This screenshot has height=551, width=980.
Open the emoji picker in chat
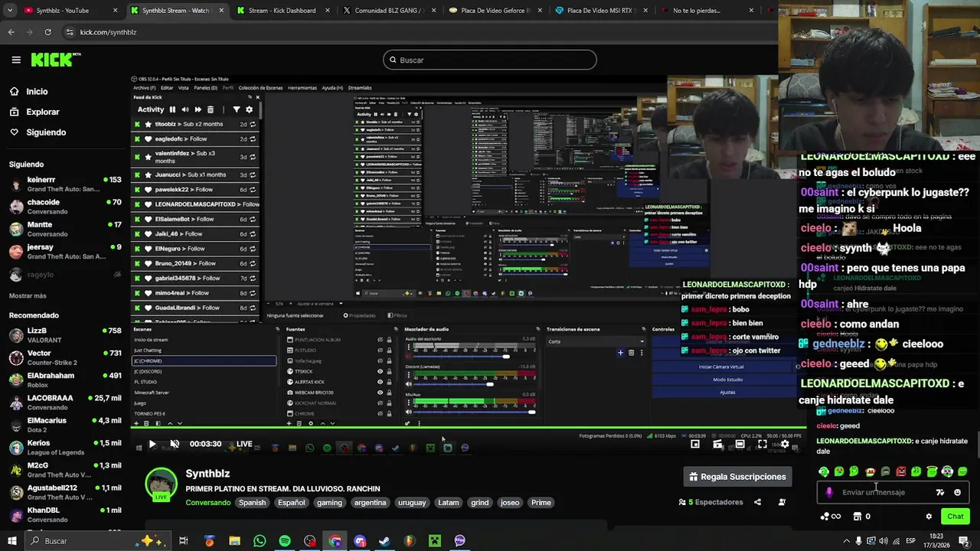[x=957, y=492]
